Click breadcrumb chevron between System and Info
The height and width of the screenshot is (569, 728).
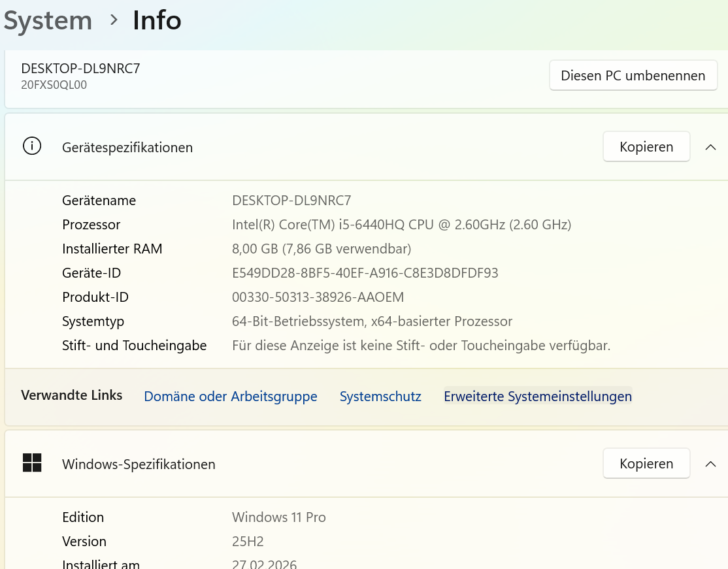click(x=113, y=20)
